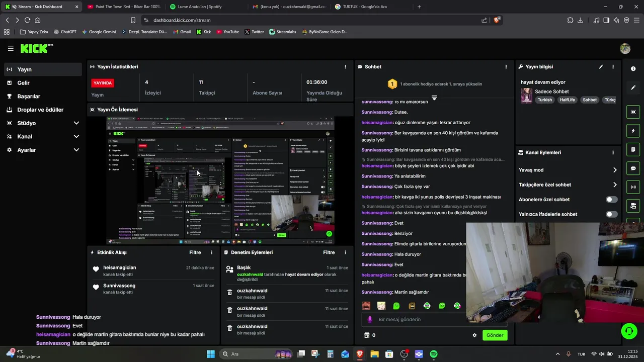Toggle broadcast signal icon in right sidebar
Image resolution: width=644 pixels, height=362 pixels.
click(633, 187)
